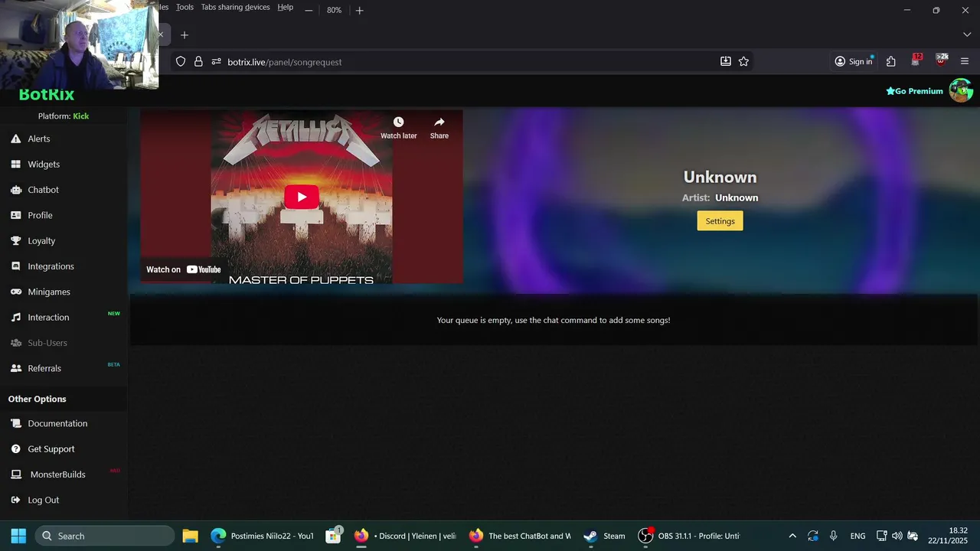Switch to the Edge Postimies Niilo22 window
The image size is (980, 551).
point(262,536)
